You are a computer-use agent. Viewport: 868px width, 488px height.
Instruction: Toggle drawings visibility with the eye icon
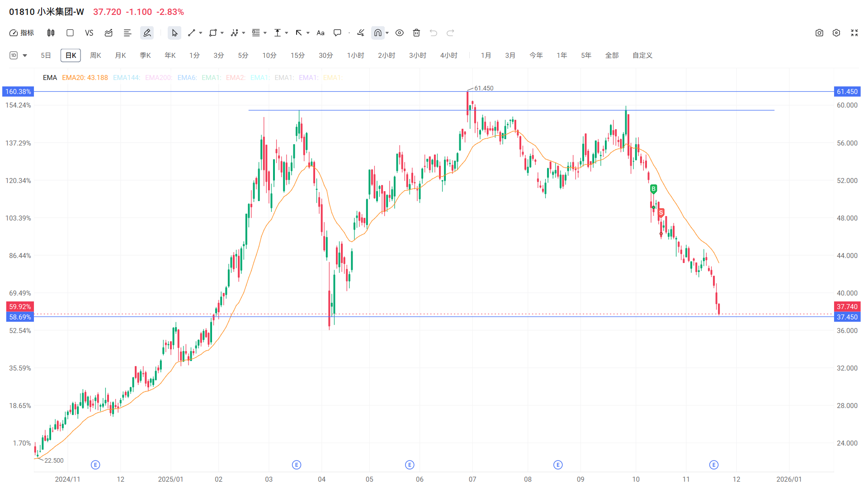[x=399, y=33]
